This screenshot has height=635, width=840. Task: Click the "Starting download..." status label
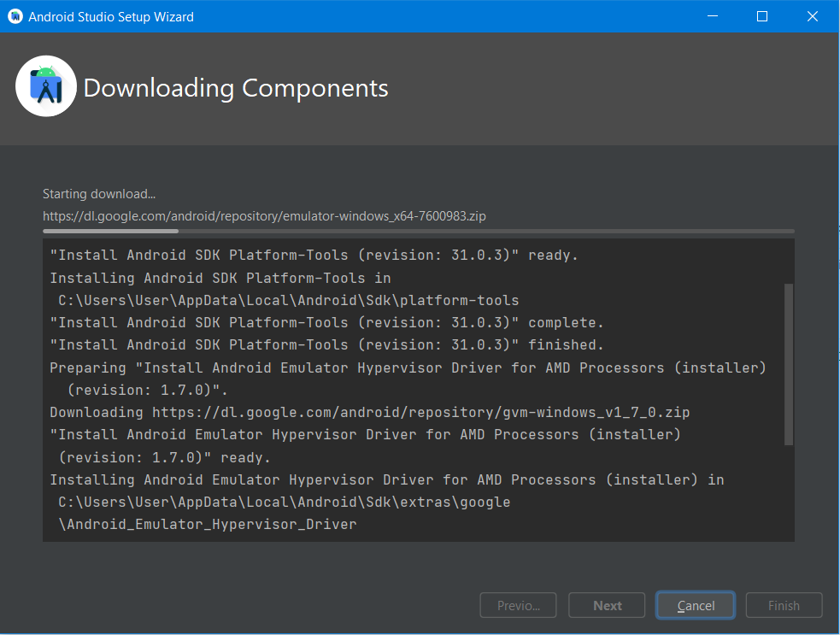tap(99, 194)
